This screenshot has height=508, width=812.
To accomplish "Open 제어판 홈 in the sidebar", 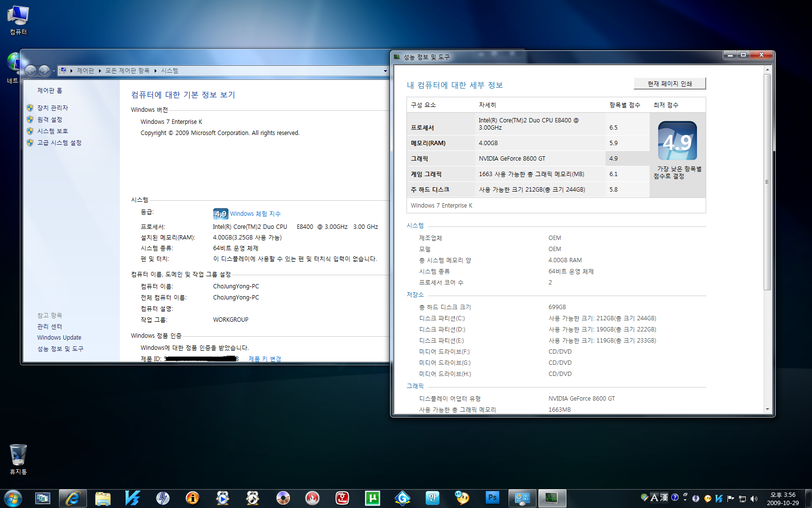I will coord(50,90).
